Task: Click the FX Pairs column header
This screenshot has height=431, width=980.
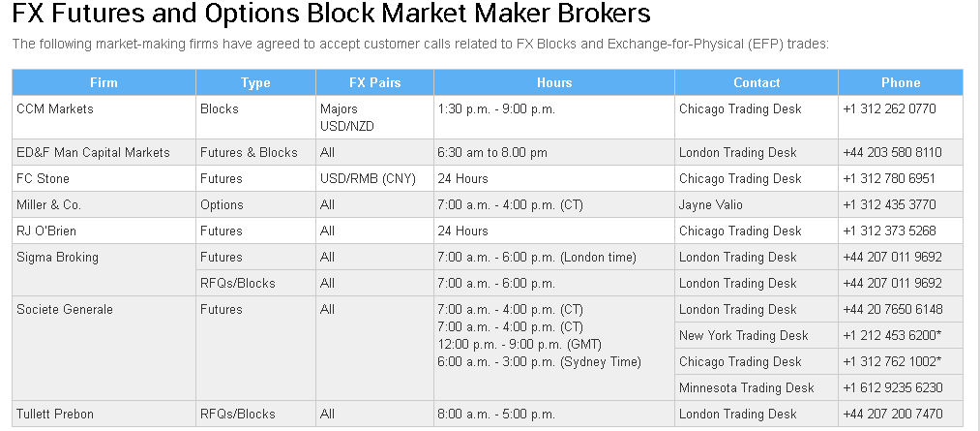Action: pos(374,82)
